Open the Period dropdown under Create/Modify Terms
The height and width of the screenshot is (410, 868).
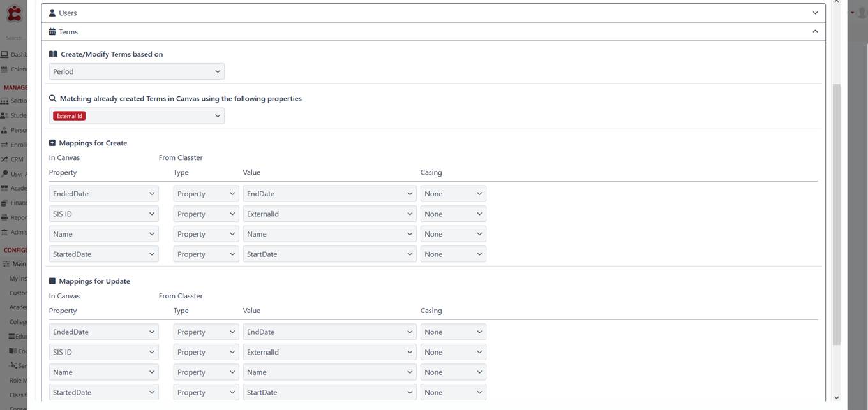137,71
